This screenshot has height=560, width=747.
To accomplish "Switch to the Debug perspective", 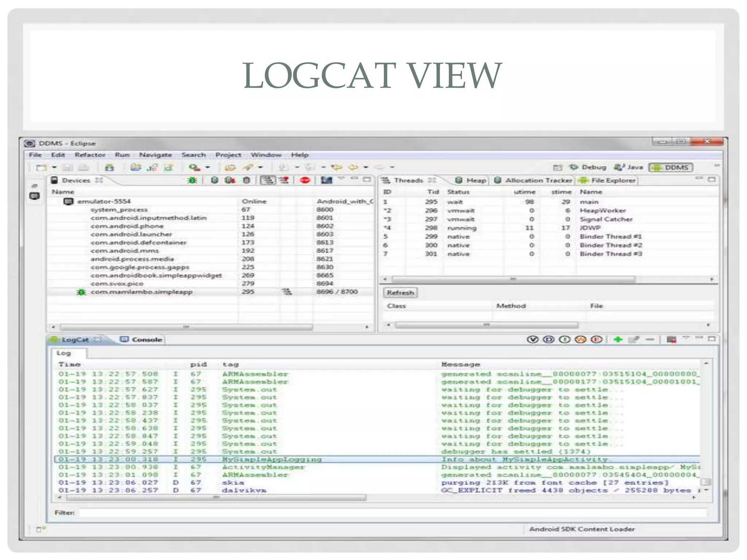I will (x=588, y=167).
